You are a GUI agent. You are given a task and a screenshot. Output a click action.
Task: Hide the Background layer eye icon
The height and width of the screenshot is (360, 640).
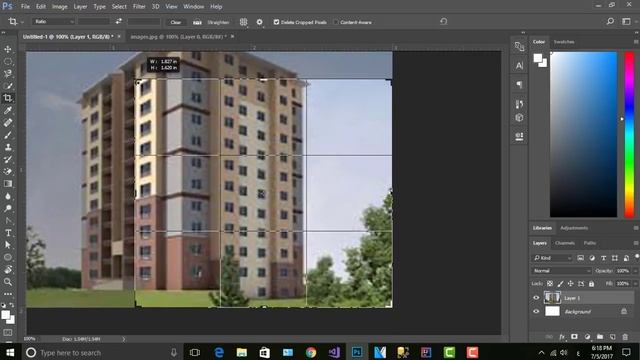536,311
